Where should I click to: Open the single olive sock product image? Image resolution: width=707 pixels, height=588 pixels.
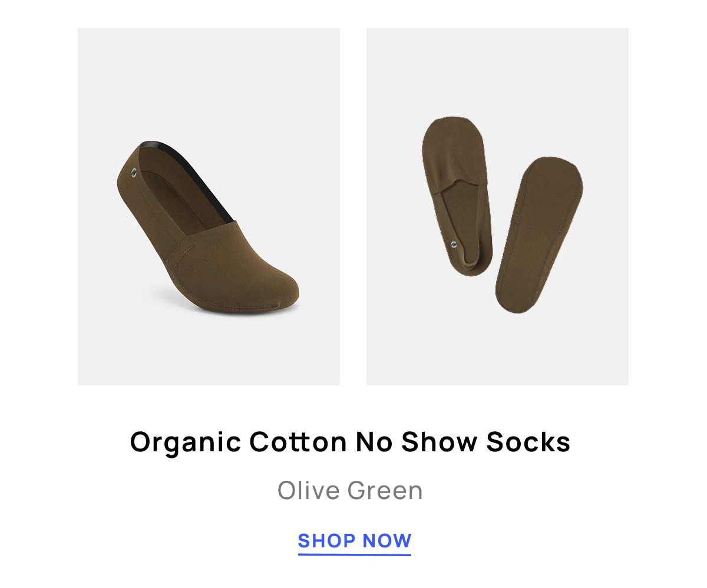(209, 207)
